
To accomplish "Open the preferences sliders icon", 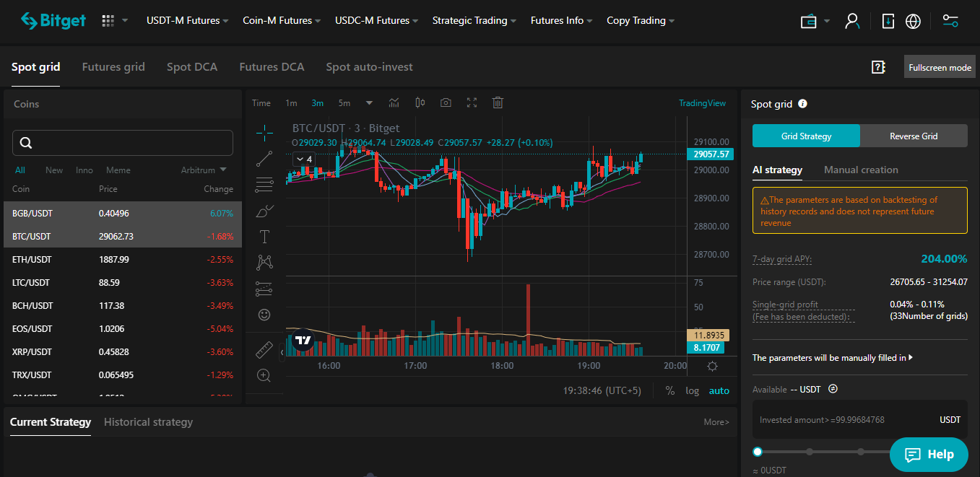I will 950,21.
